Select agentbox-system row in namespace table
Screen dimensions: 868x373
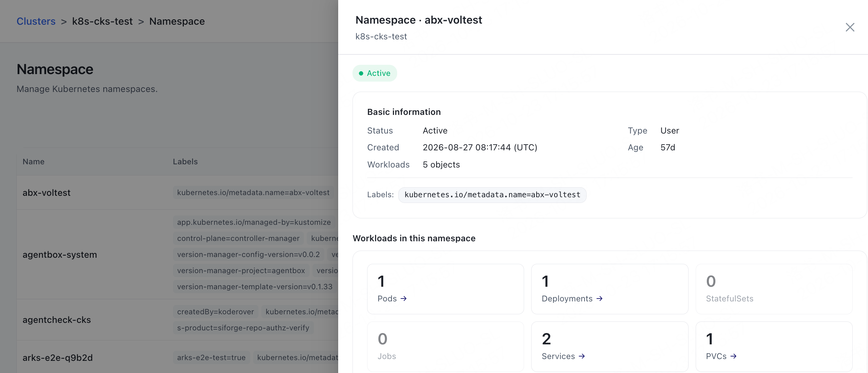tap(177, 255)
